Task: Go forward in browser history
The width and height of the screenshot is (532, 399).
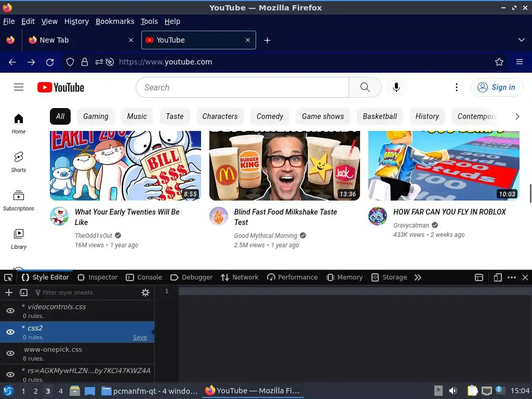Action: coord(31,62)
